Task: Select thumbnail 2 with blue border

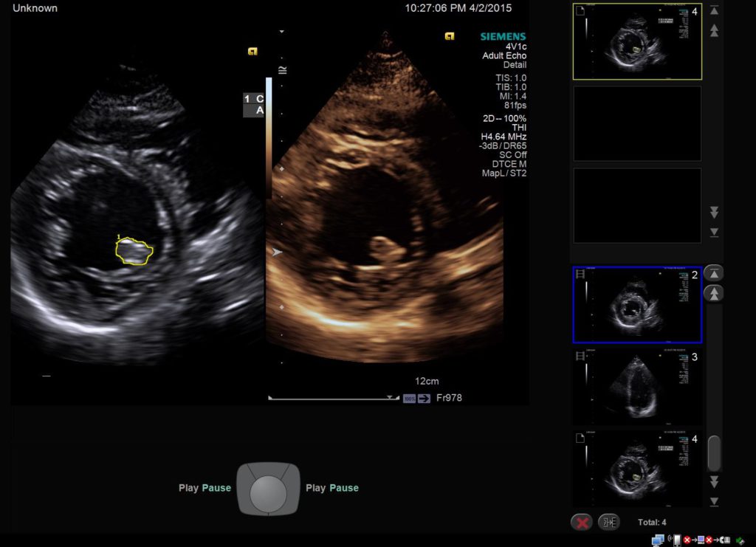Action: [637, 304]
